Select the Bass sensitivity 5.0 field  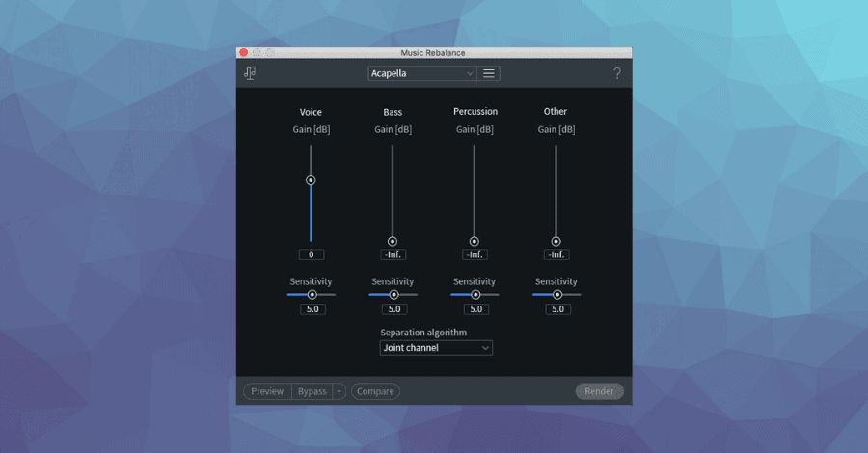click(394, 309)
